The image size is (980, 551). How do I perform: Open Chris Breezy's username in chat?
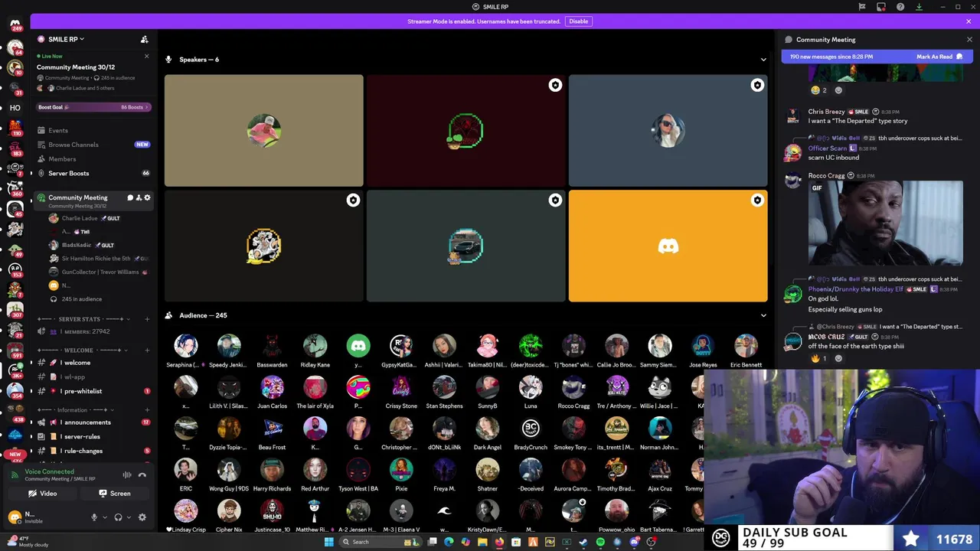coord(826,112)
